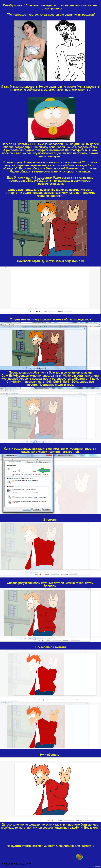
Task: Click the hand-drawn sketch beside the photo
Action: pos(66,51)
